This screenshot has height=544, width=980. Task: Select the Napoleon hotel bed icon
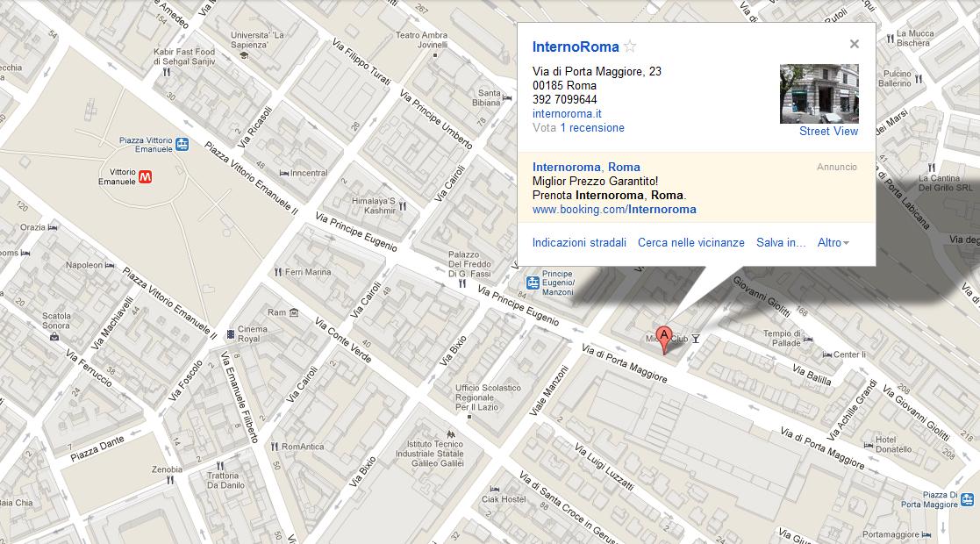(110, 265)
